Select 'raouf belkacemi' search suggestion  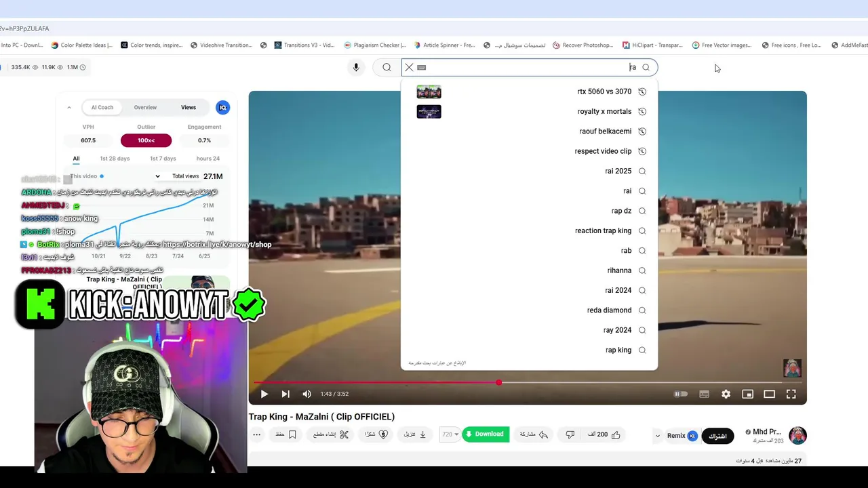pos(530,131)
